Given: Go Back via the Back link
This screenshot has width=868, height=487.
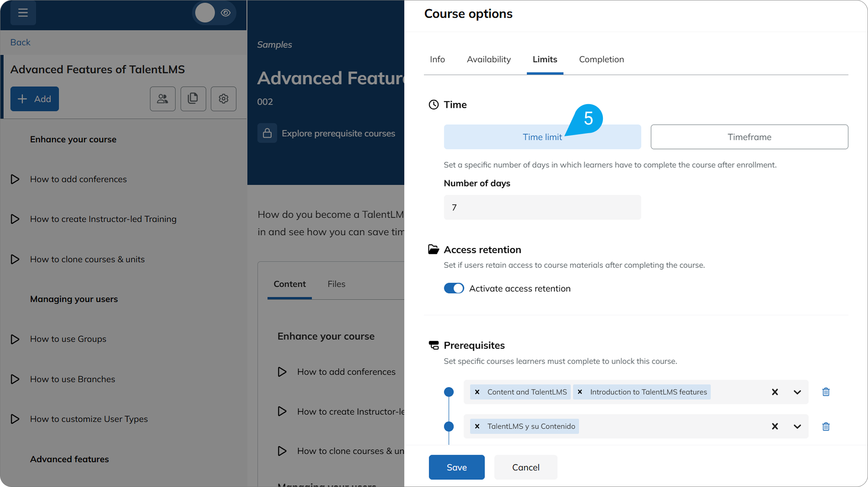Looking at the screenshot, I should click(20, 42).
